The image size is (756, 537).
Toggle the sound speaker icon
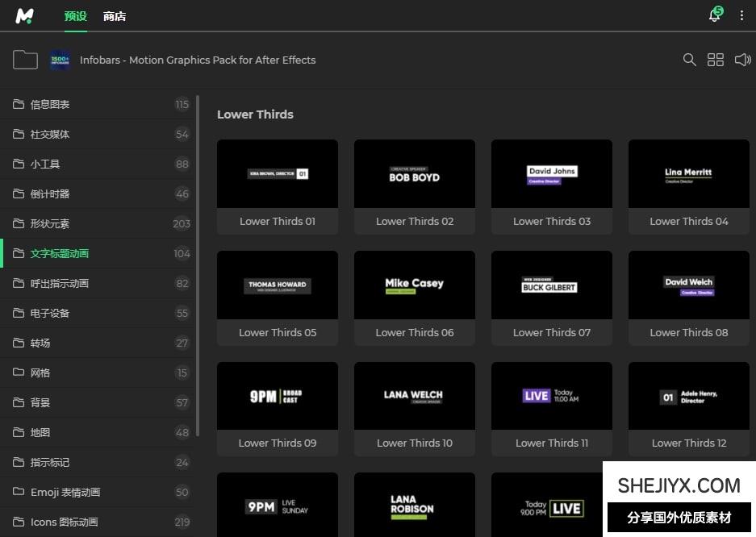(x=742, y=60)
